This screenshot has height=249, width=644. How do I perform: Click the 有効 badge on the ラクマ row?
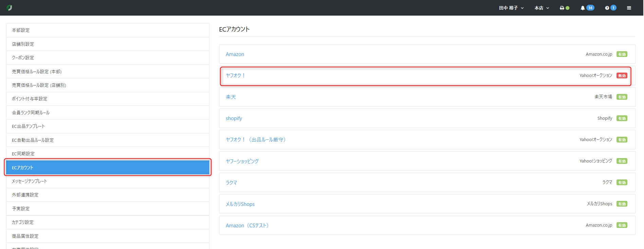(622, 183)
